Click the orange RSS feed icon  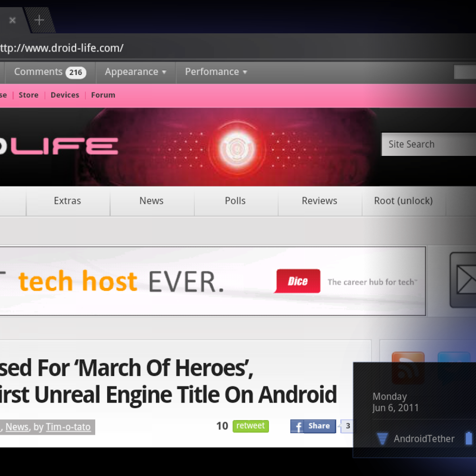[x=408, y=367]
